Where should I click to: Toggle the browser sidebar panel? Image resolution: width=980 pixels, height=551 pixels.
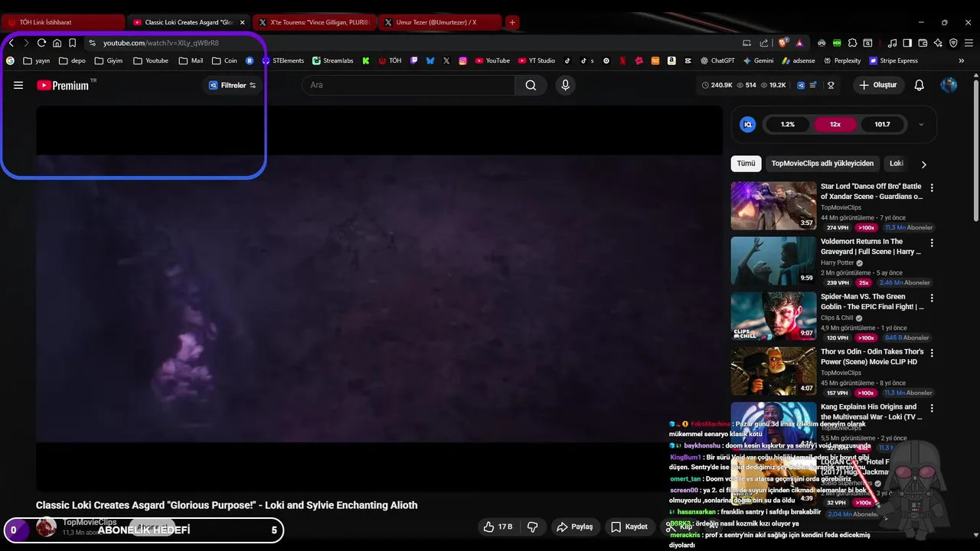click(x=907, y=43)
